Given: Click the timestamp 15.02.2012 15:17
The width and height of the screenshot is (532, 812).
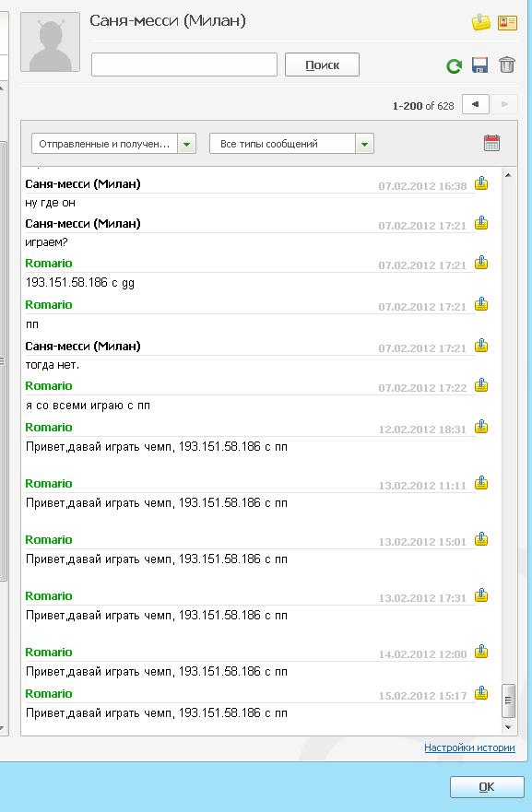Looking at the screenshot, I should 422,696.
